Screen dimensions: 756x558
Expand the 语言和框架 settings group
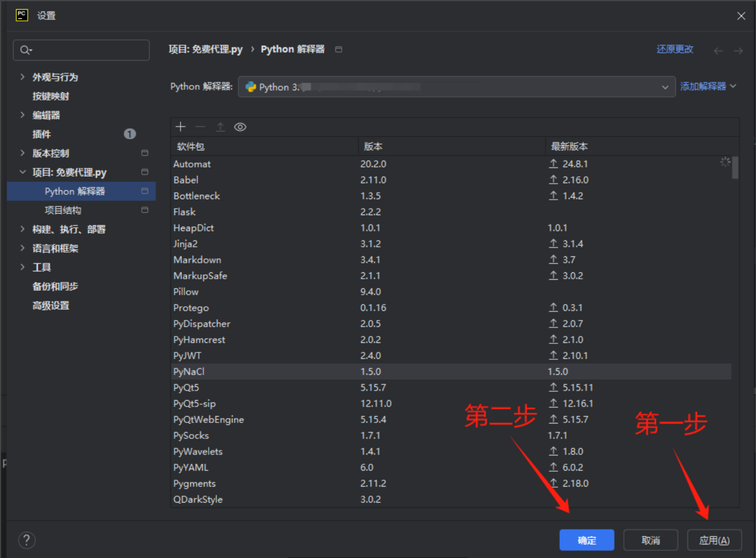coord(22,248)
